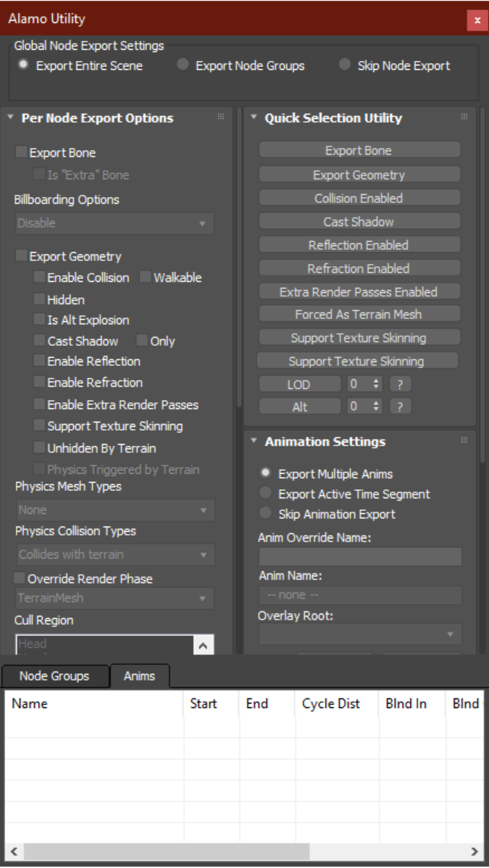Enable Cast Shadow checkbox
The width and height of the screenshot is (489, 868).
tap(39, 341)
